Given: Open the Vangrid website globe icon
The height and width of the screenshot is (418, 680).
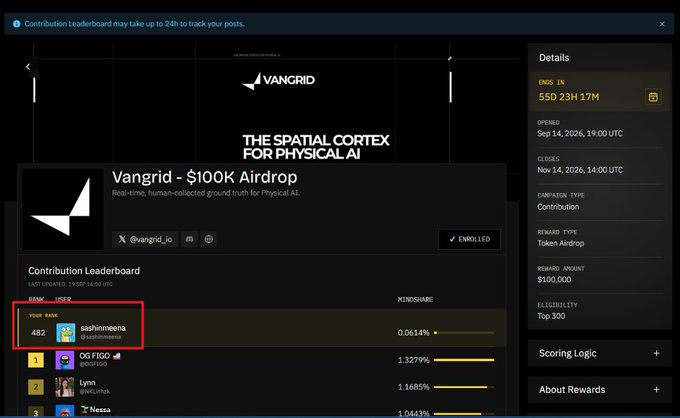Looking at the screenshot, I should click(209, 239).
